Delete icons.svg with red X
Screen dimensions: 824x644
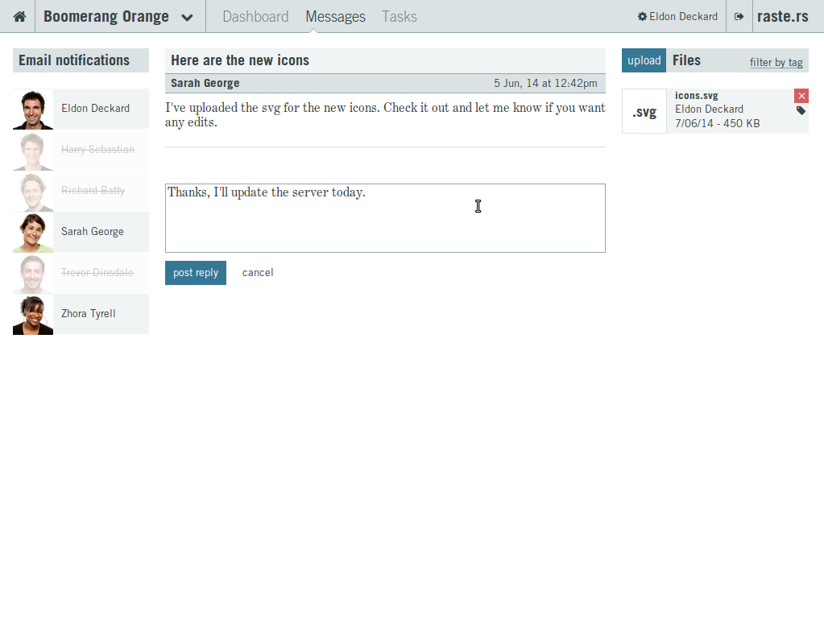coord(801,96)
